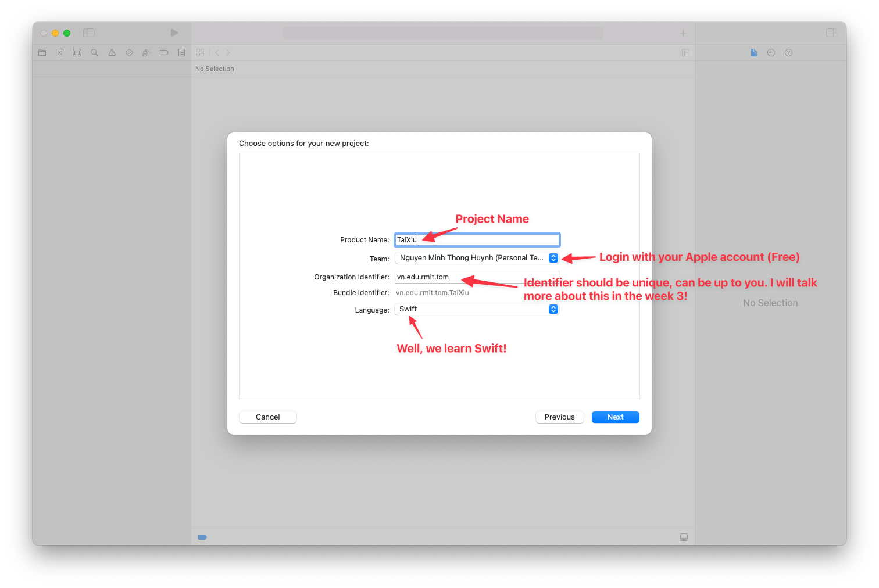Show the File inspector document icon

pyautogui.click(x=753, y=52)
